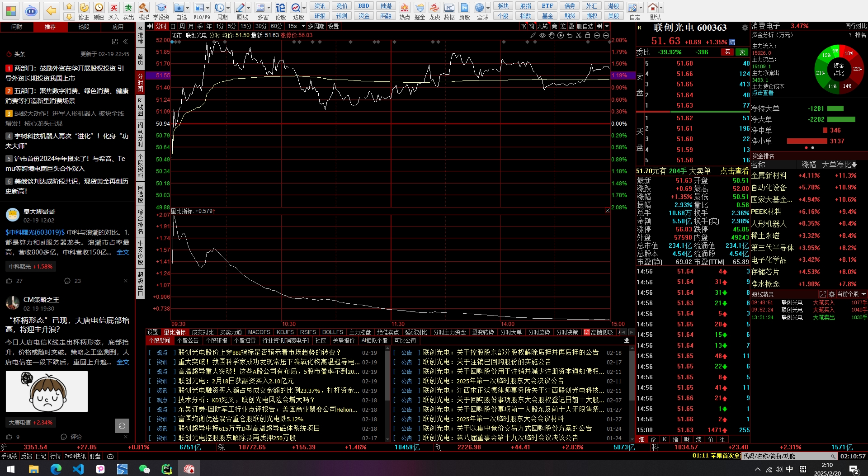868x476 pixels.
Task: Select the 60分 period tab
Action: pyautogui.click(x=276, y=26)
